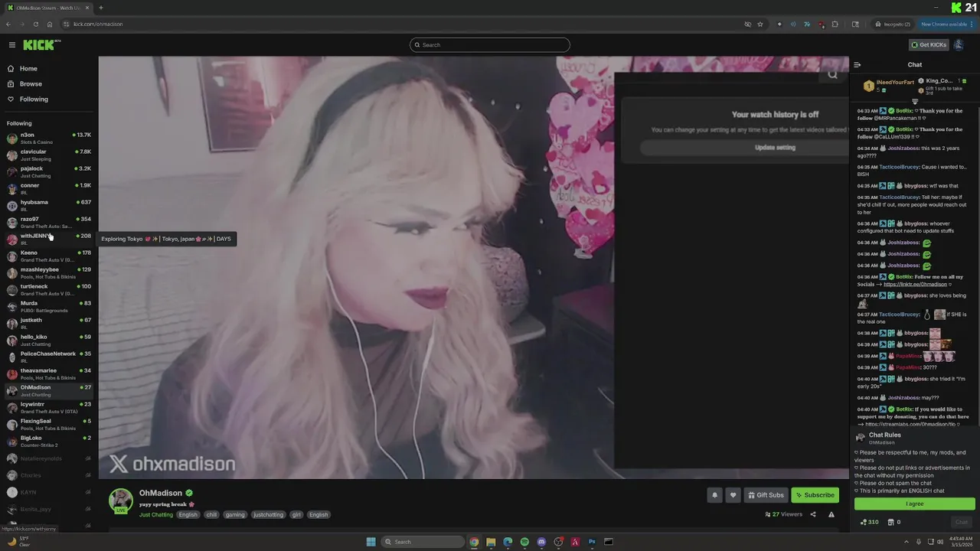
Task: Open the Browse sidebar item
Action: point(30,83)
